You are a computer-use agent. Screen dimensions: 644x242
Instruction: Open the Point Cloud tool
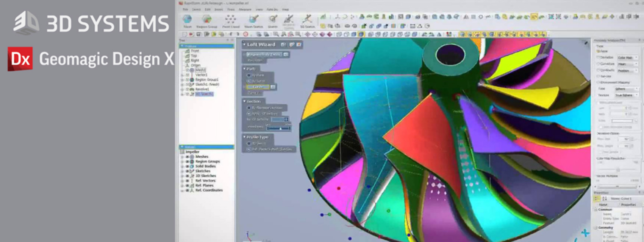click(230, 19)
